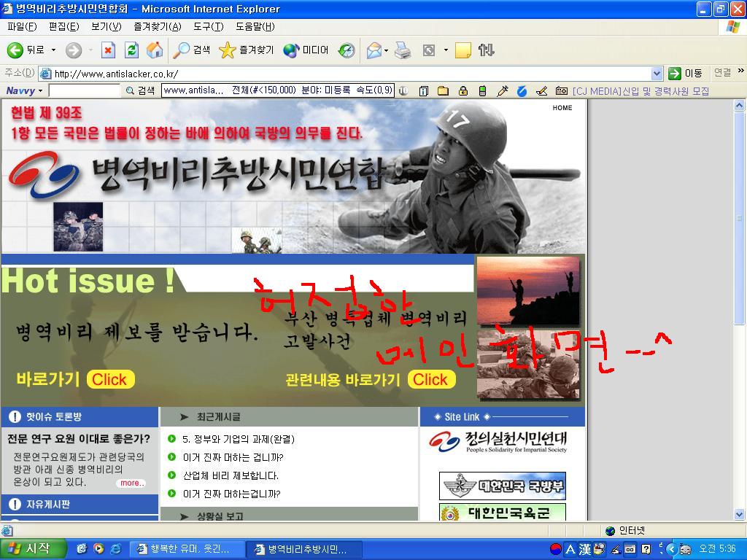Open the Back button history dropdown
This screenshot has height=560, width=747.
53,50
